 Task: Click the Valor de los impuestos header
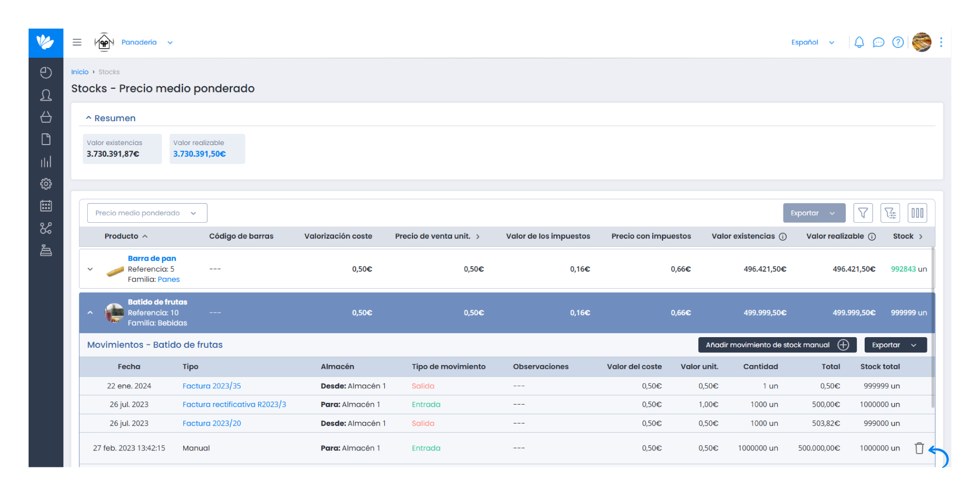[548, 236]
